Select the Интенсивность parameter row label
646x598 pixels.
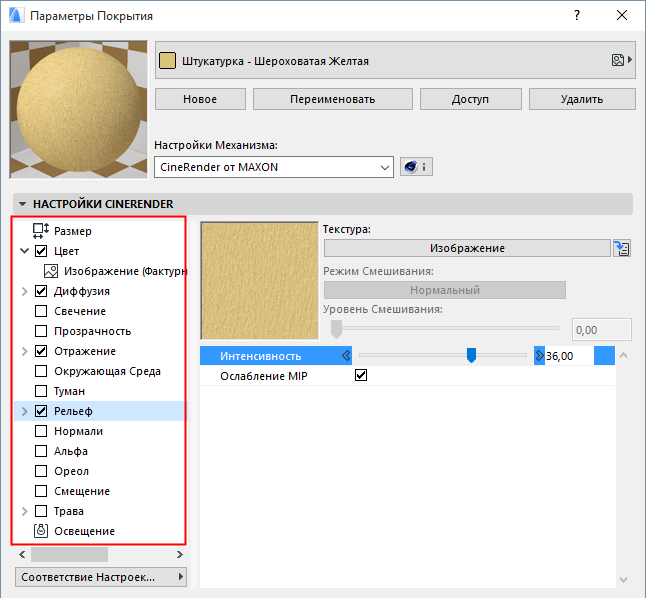pyautogui.click(x=260, y=356)
